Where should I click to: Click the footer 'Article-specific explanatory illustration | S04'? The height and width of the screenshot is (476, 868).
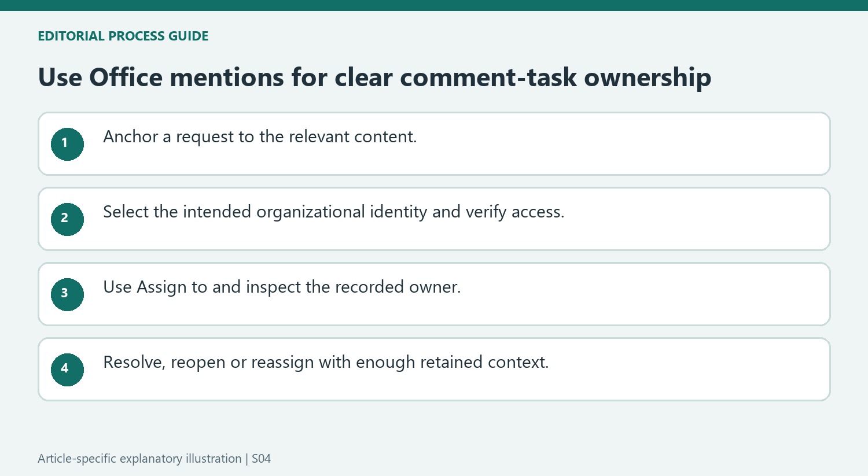coord(154,459)
